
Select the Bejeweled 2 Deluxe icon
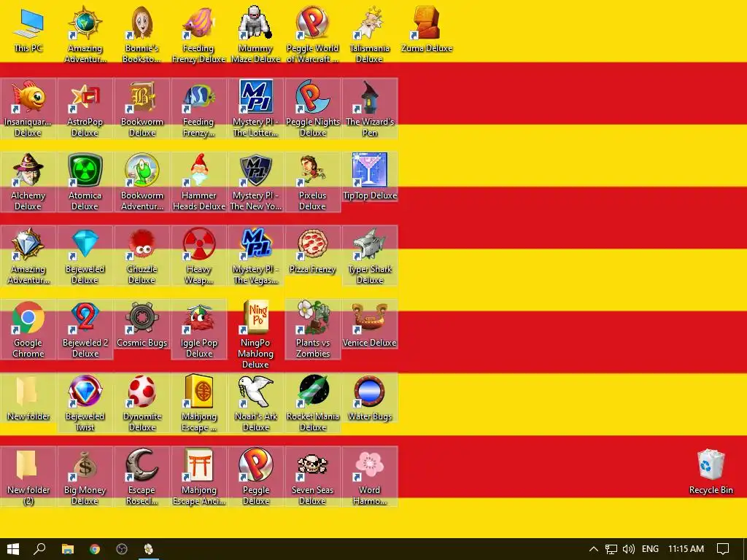[85, 330]
